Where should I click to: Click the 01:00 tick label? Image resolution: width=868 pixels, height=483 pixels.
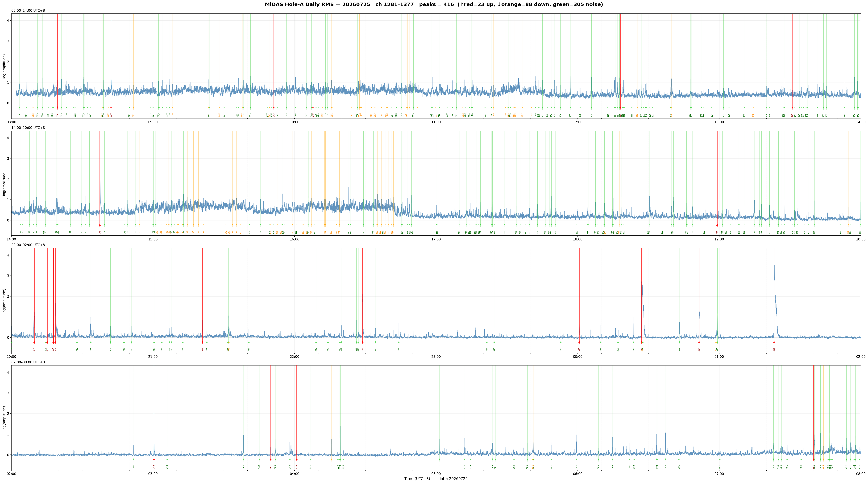pyautogui.click(x=719, y=356)
